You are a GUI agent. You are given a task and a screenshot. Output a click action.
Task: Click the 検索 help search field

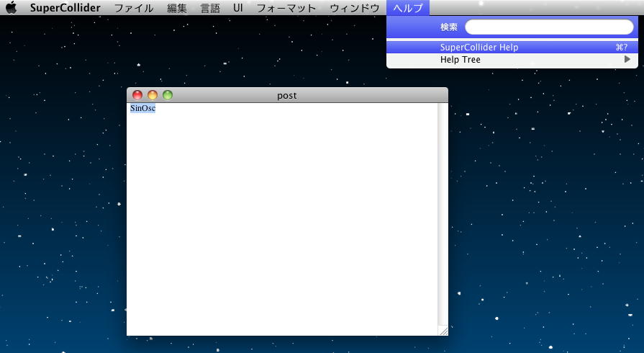549,27
